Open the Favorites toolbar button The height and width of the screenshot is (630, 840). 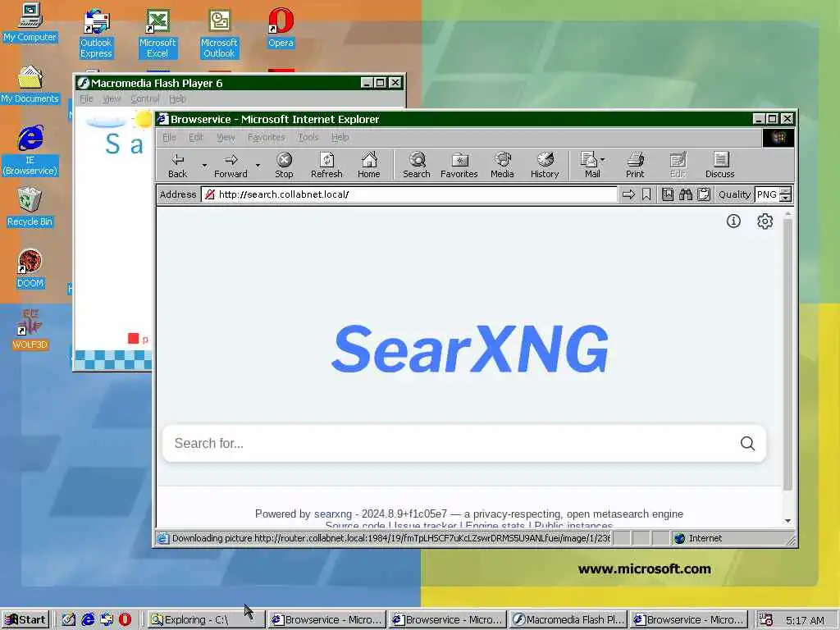pos(459,165)
